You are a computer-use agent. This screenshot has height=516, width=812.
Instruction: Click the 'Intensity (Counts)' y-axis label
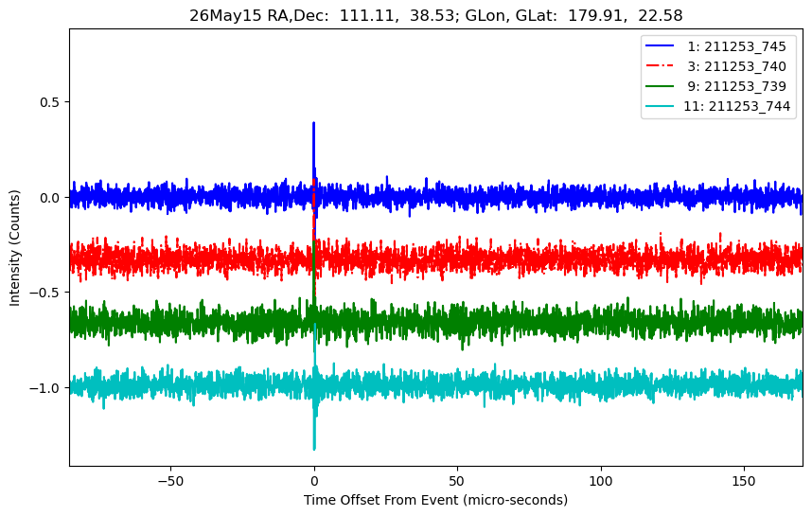(14, 248)
